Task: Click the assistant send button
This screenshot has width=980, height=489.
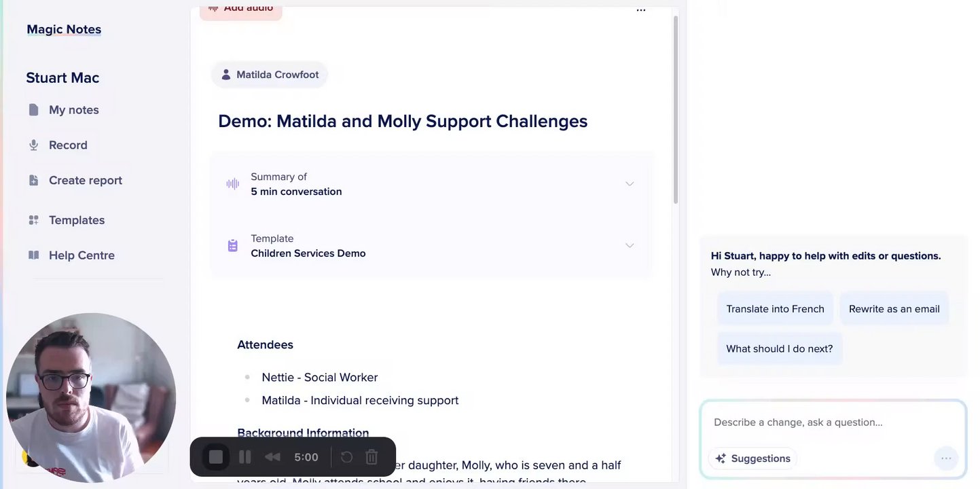Action: (x=946, y=458)
